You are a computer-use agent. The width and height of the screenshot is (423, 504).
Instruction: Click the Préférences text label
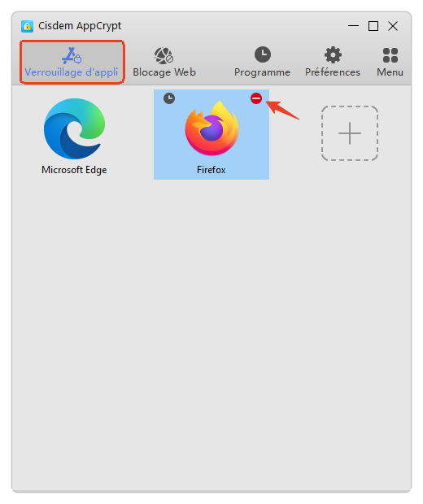(333, 72)
